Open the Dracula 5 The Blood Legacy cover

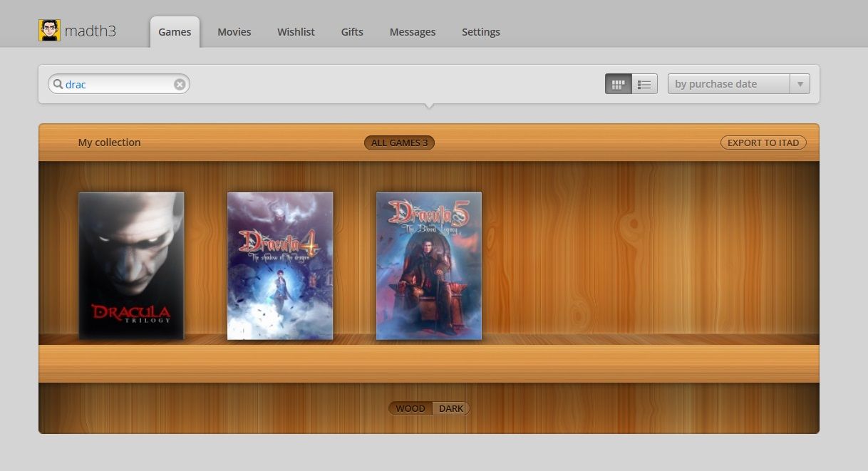click(429, 266)
